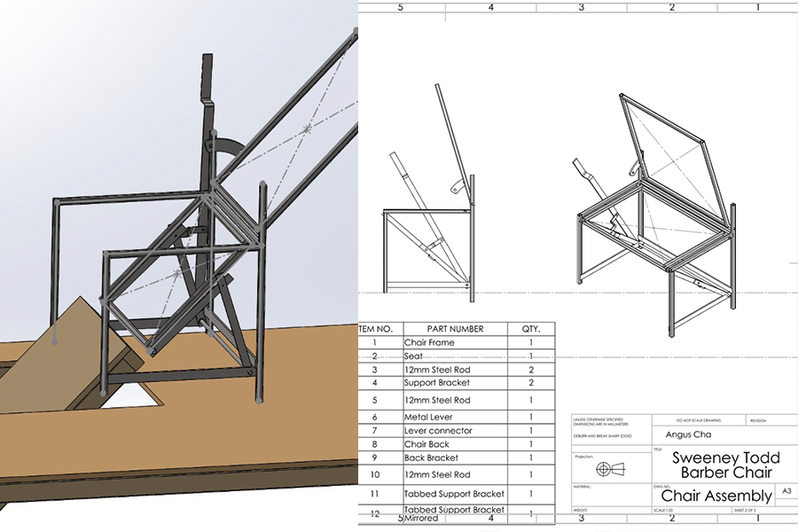Click the 'PART NUMBER' column header
The image size is (798, 532).
pos(455,328)
